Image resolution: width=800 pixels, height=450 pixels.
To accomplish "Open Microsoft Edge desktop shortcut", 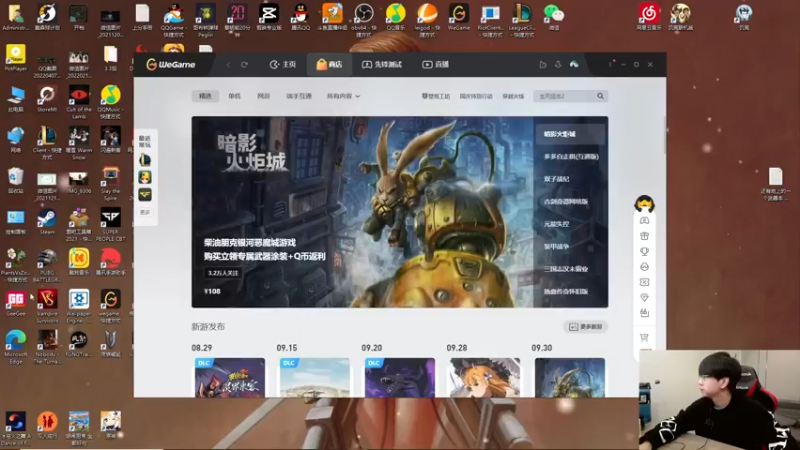I will tap(15, 347).
